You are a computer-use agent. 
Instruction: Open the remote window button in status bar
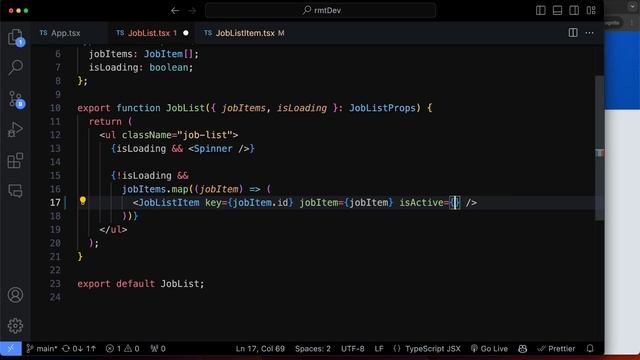coord(11,349)
